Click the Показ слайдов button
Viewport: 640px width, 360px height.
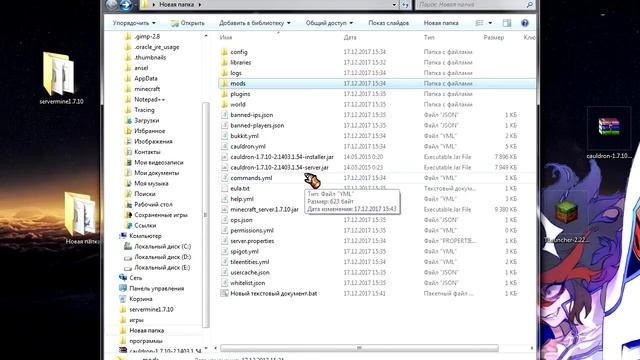pyautogui.click(x=389, y=23)
